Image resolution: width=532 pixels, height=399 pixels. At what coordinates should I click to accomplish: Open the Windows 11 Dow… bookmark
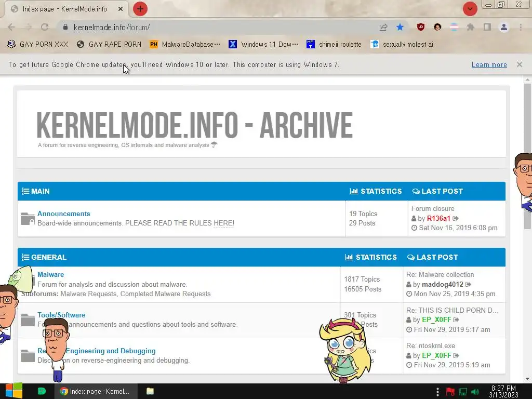tap(263, 44)
